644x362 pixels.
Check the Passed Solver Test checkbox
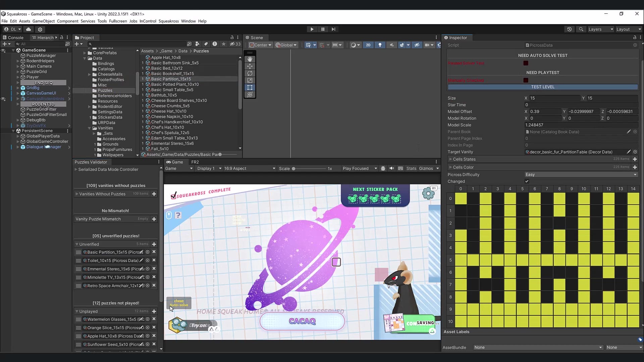526,63
